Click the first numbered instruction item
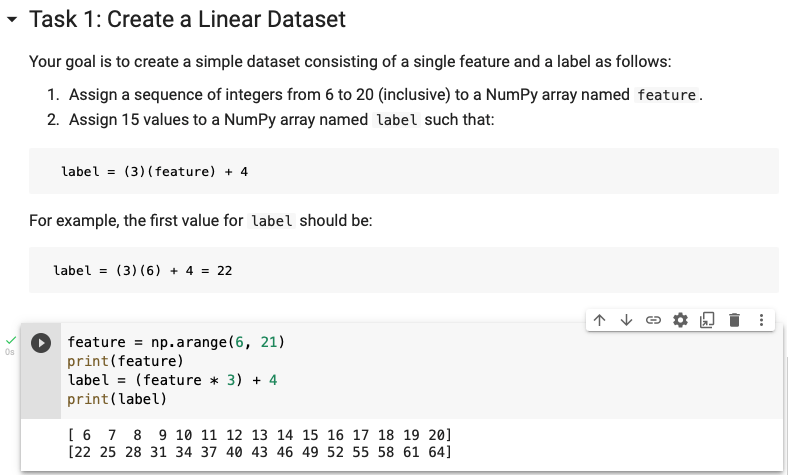Screen dimensions: 788x475 [385, 95]
